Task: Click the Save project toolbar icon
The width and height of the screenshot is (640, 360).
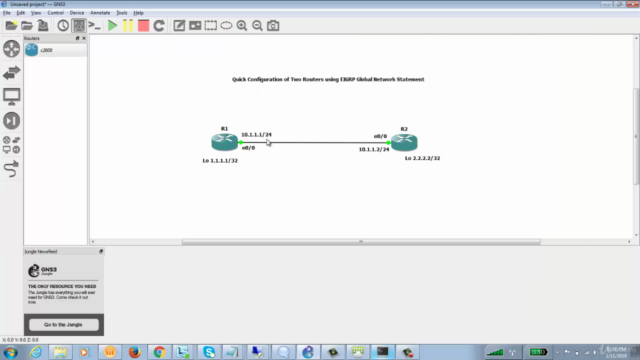Action: pyautogui.click(x=43, y=26)
